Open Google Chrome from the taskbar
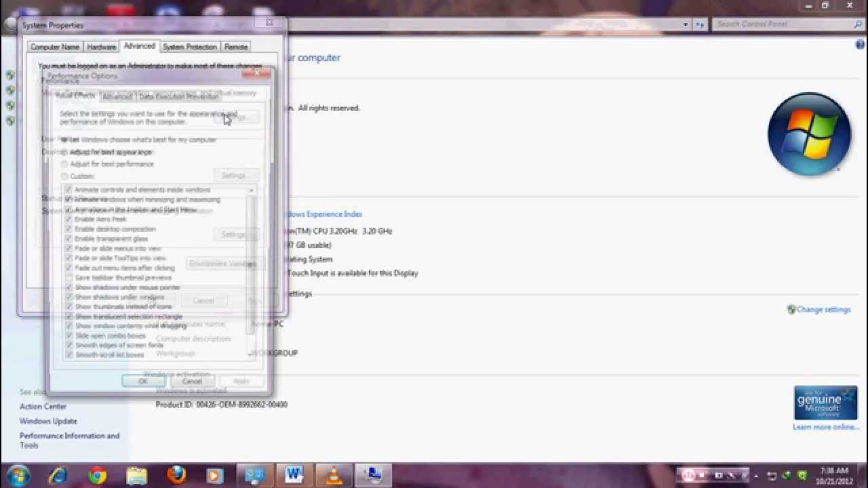 (x=97, y=476)
